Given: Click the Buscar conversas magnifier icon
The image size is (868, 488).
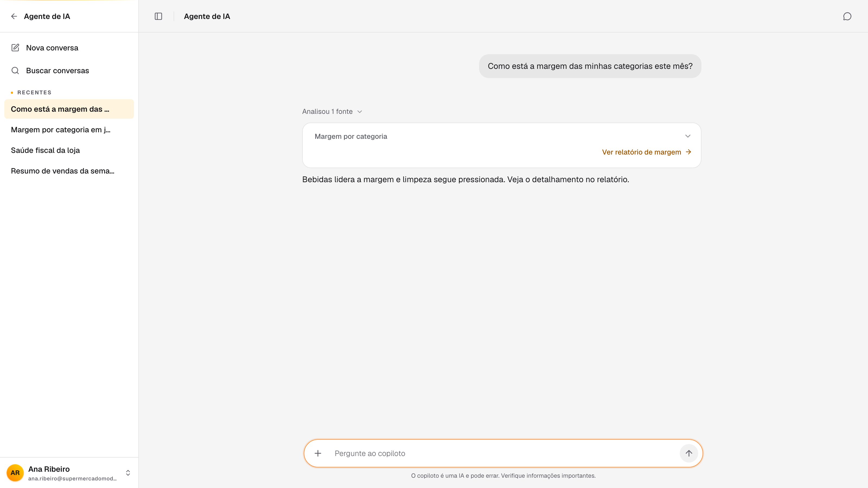Looking at the screenshot, I should [15, 70].
